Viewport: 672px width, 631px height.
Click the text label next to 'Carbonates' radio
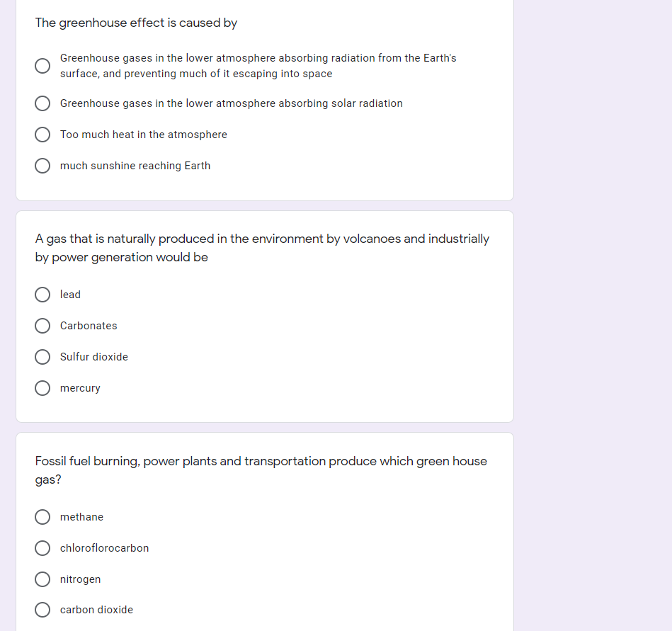point(89,326)
